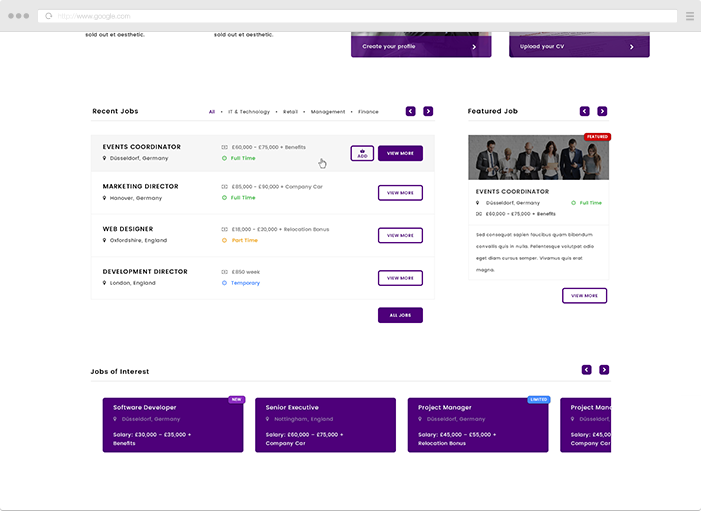Viewport: 701px width, 511px height.
Task: Click the Temporary label
Action: (x=245, y=283)
